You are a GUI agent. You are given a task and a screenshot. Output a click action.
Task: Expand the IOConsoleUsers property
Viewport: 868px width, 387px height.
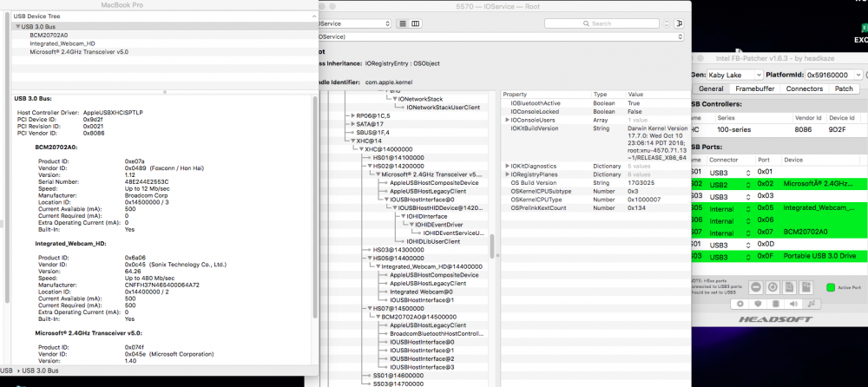coord(507,120)
